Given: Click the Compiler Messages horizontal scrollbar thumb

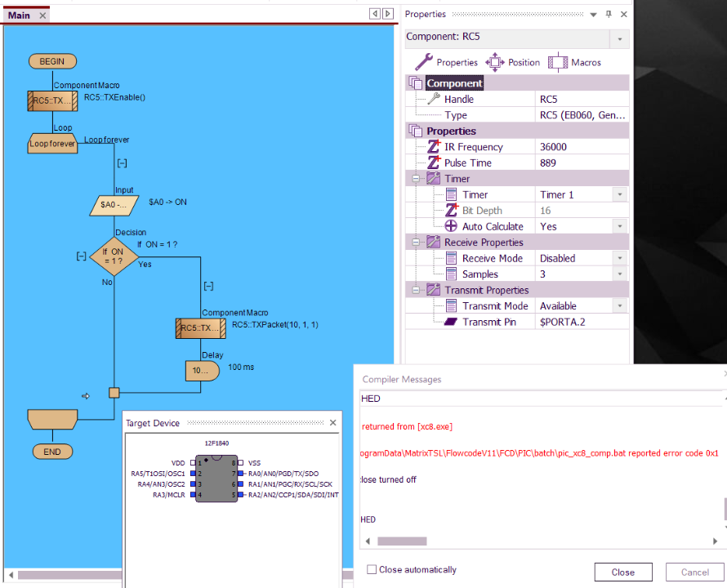Looking at the screenshot, I should tap(402, 541).
